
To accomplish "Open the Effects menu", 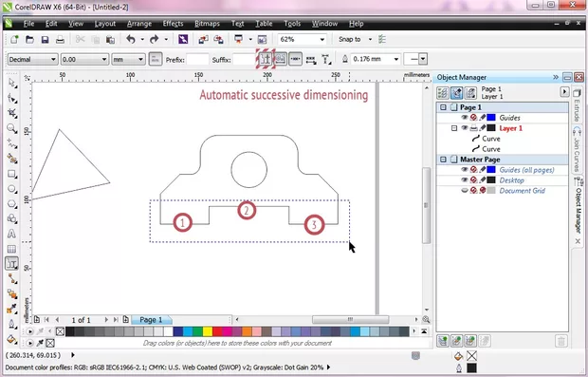I will click(x=173, y=24).
